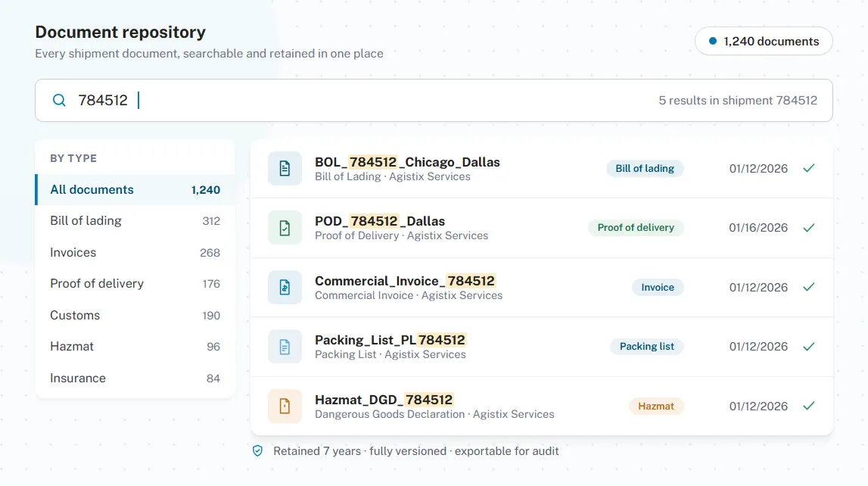Click the 1,240 documents pill

[764, 41]
